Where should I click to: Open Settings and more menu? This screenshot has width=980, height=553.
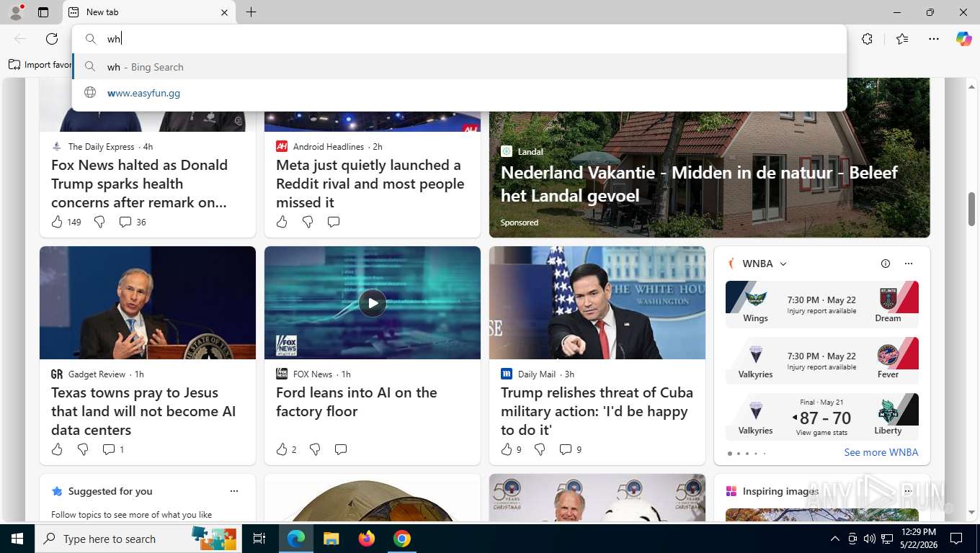pos(934,39)
